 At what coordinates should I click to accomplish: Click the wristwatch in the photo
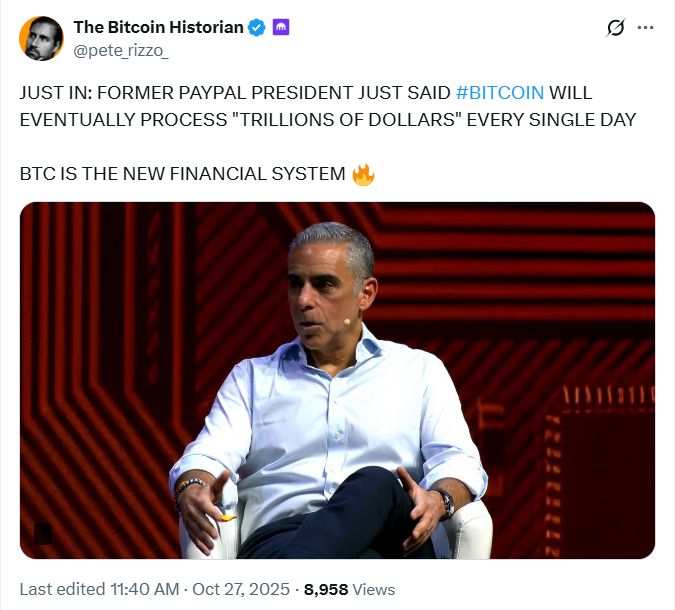tap(443, 499)
